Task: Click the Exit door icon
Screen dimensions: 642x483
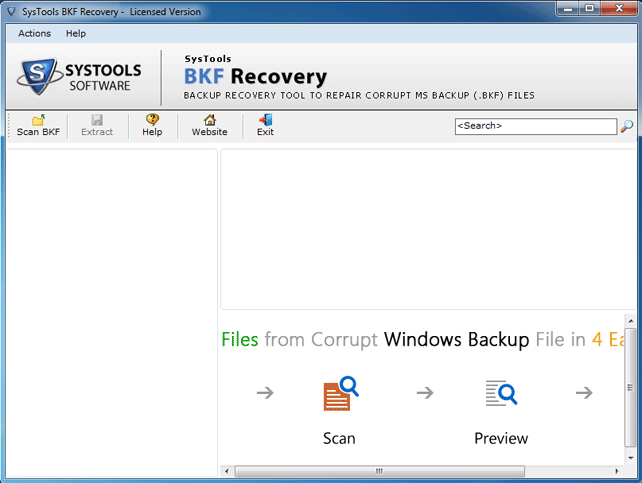Action: point(265,120)
